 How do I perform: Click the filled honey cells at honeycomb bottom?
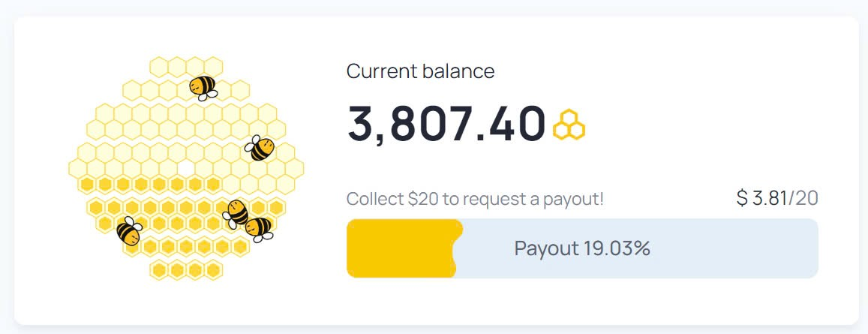[186, 269]
